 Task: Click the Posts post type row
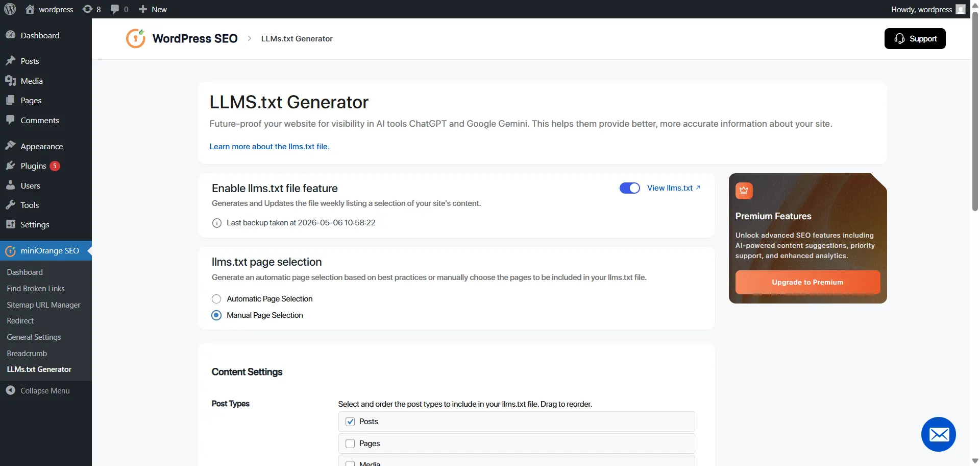click(517, 422)
